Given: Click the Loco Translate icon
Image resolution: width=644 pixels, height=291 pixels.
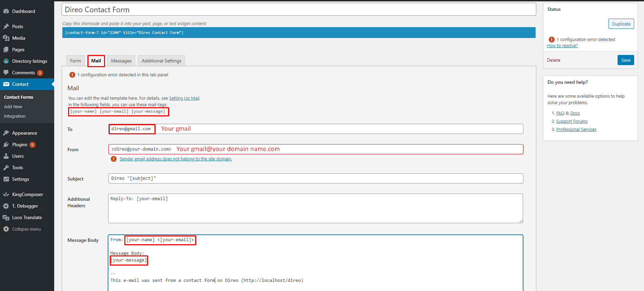Looking at the screenshot, I should [x=6, y=217].
